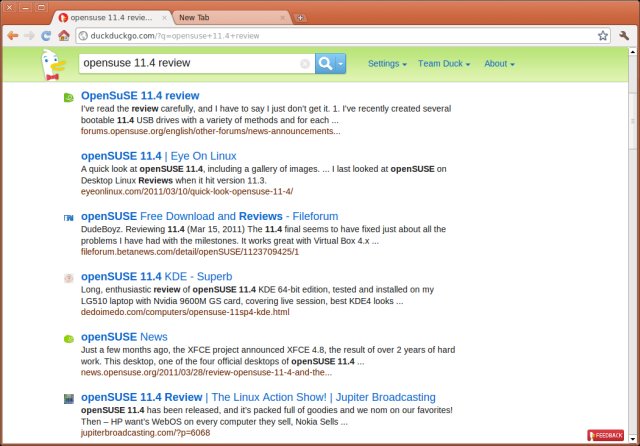Viewport: 640px width, 446px height.
Task: Open the openSUSE 11.4 KDE - Superb link
Action: (x=156, y=276)
